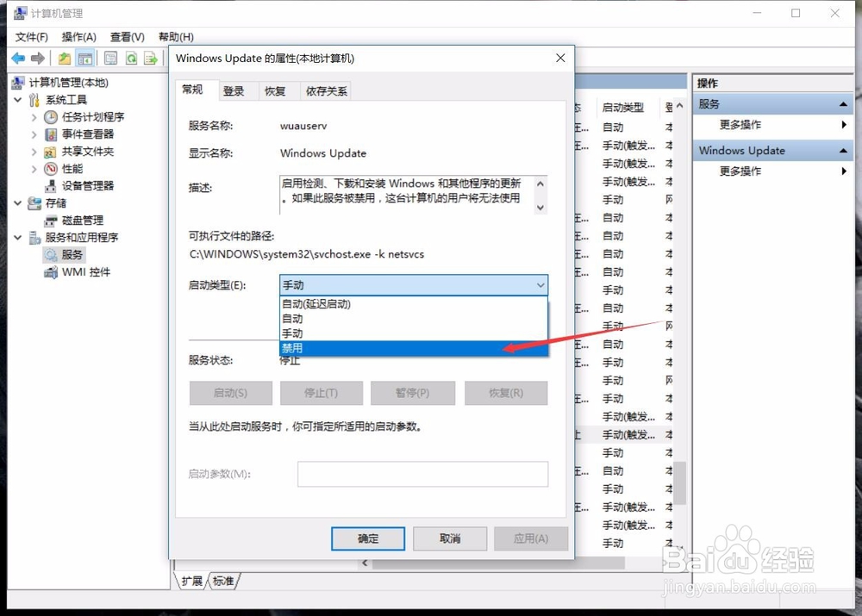Click the 启动类型 column header
The image size is (862, 616).
click(x=627, y=108)
